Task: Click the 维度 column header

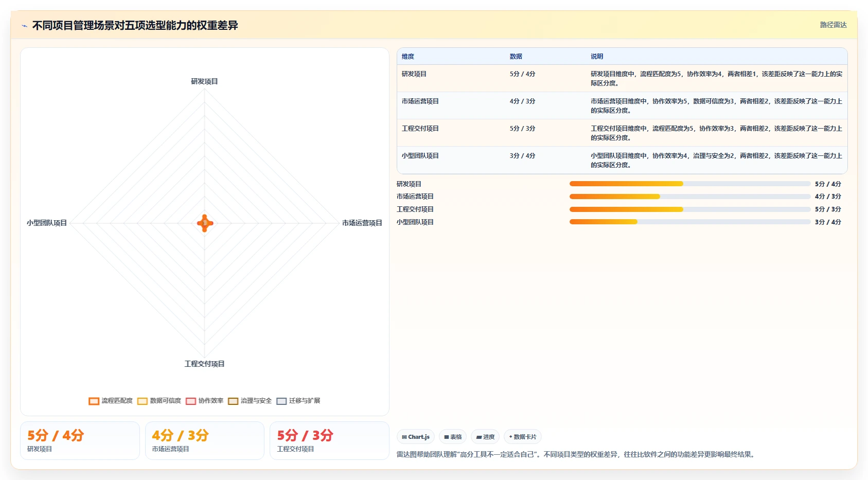Action: [x=408, y=57]
